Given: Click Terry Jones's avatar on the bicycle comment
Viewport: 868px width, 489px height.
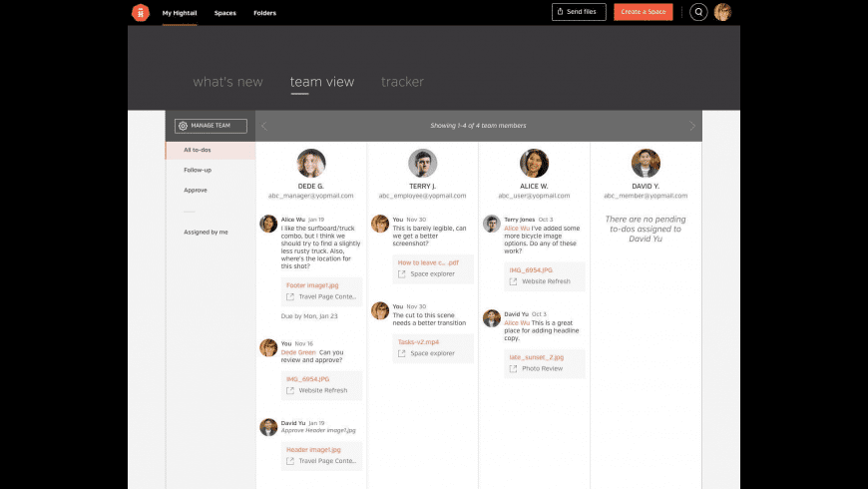Looking at the screenshot, I should 492,224.
